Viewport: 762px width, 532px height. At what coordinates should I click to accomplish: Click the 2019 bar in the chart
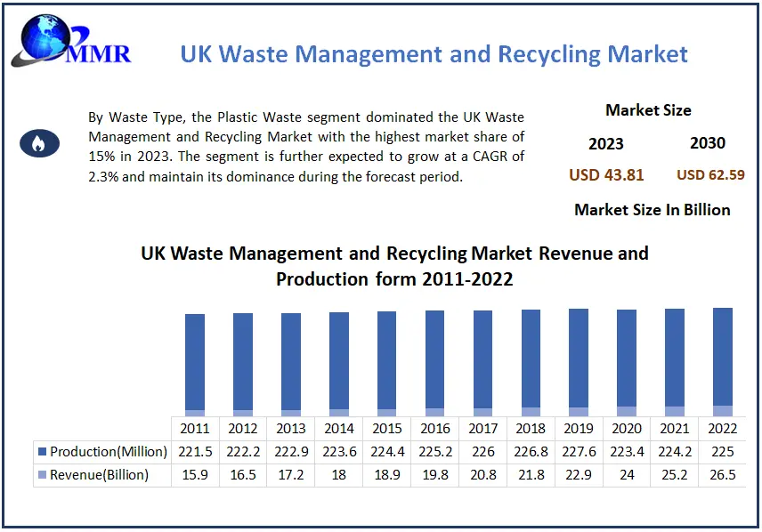tap(579, 362)
